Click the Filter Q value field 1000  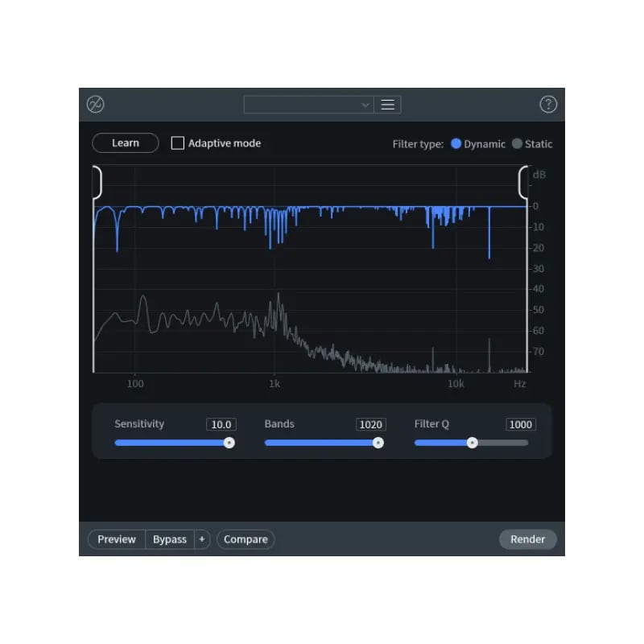520,424
